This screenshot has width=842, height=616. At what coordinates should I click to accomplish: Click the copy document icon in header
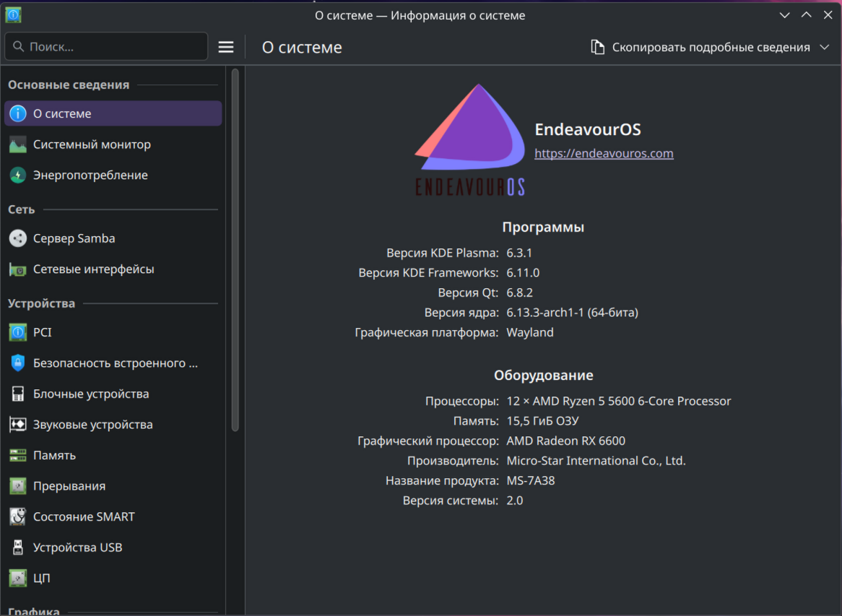coord(598,47)
